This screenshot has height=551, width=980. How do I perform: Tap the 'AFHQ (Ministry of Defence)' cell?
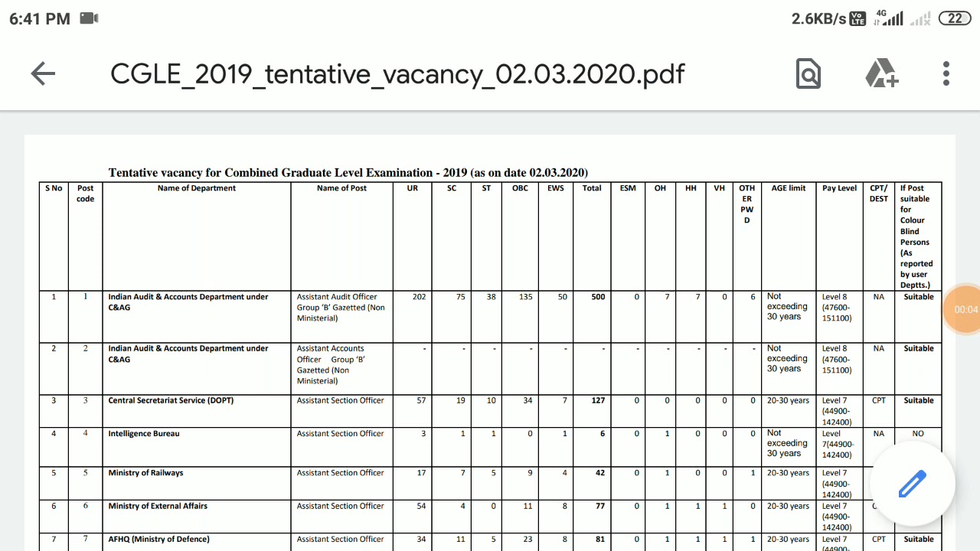[158, 540]
